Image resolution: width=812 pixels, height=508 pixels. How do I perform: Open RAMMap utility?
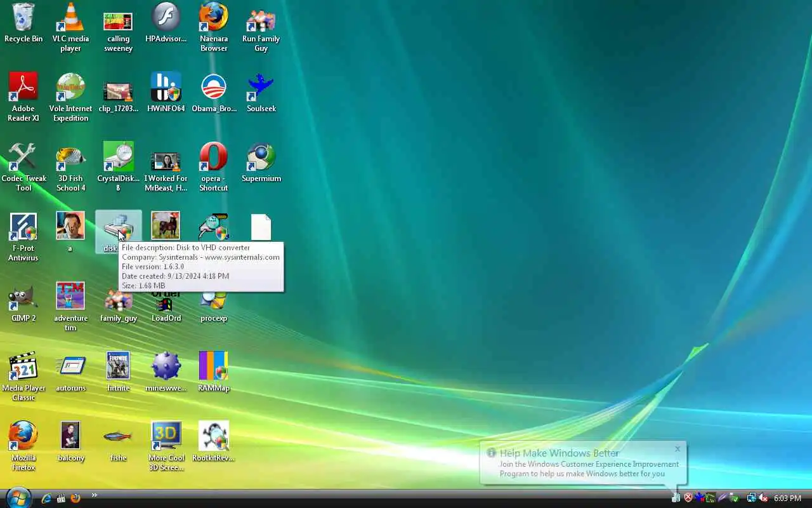click(x=213, y=372)
